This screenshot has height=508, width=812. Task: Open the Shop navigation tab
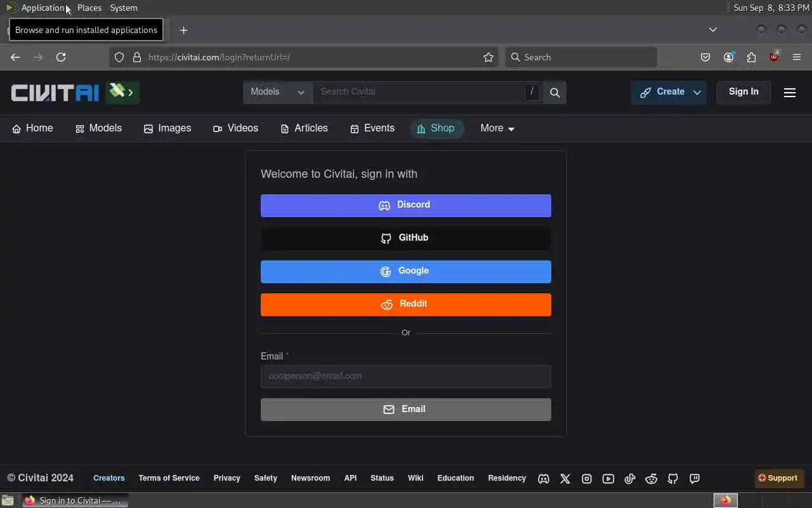[x=436, y=128]
